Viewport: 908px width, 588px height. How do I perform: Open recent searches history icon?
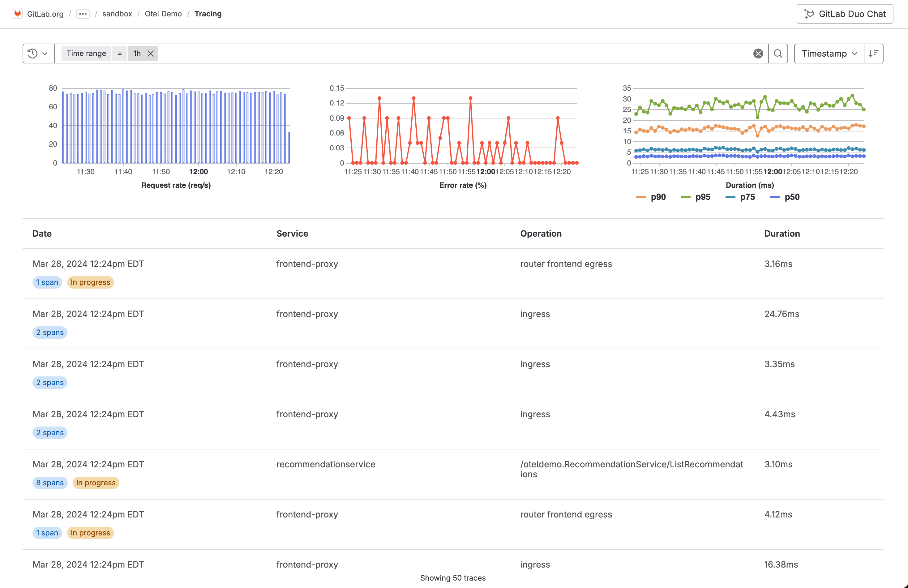click(32, 54)
